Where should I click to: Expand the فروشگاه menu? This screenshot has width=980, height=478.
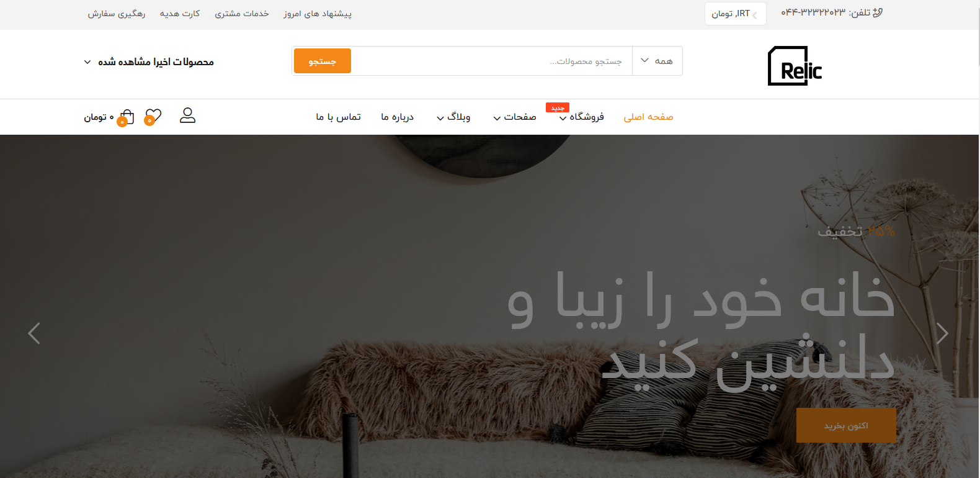pos(581,117)
